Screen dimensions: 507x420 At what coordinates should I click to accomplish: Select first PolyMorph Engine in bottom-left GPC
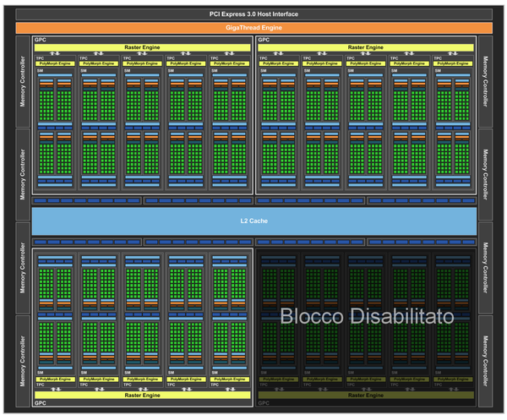tap(55, 379)
